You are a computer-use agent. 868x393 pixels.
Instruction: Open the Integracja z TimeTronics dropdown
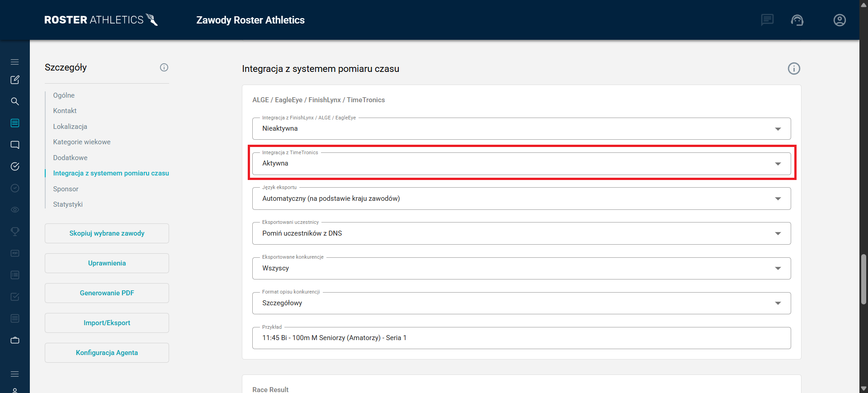pos(521,163)
